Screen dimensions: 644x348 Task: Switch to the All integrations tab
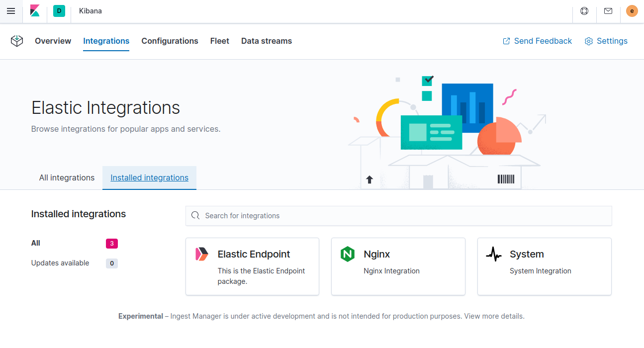tap(67, 177)
